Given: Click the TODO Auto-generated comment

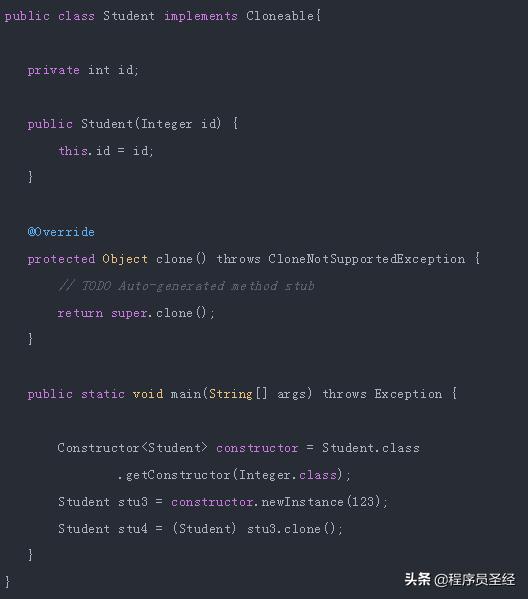Looking at the screenshot, I should (x=186, y=286).
